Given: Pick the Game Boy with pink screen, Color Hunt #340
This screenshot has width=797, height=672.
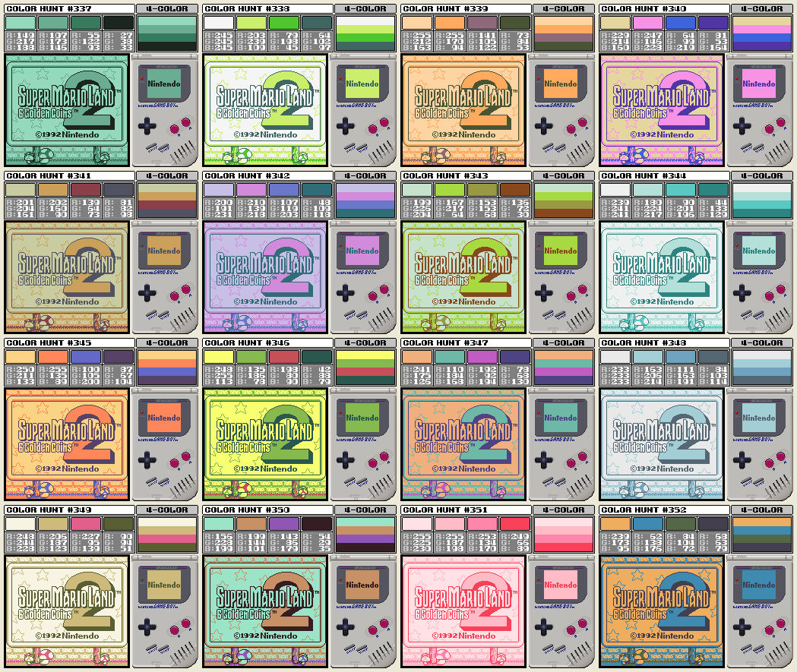Looking at the screenshot, I should tap(760, 110).
